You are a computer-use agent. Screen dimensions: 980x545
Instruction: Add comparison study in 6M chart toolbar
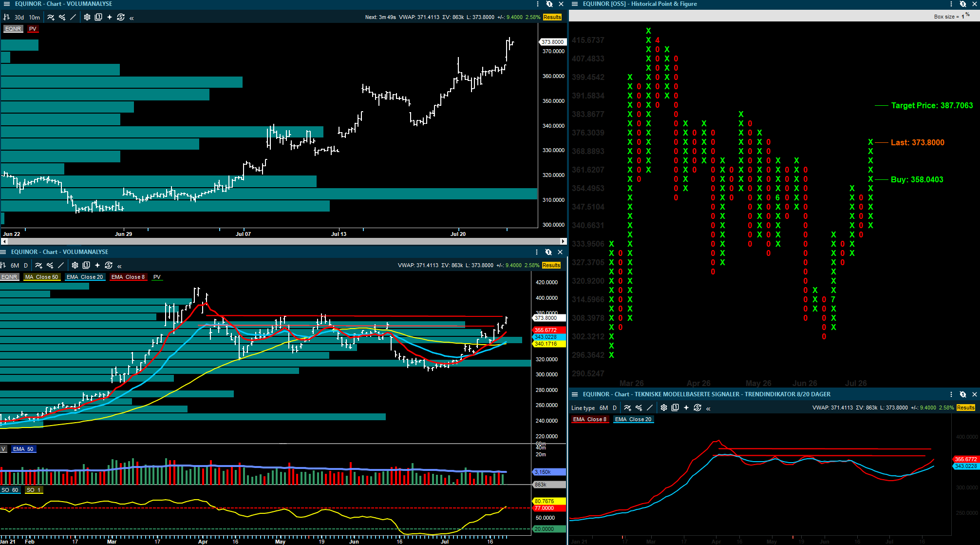(x=50, y=265)
